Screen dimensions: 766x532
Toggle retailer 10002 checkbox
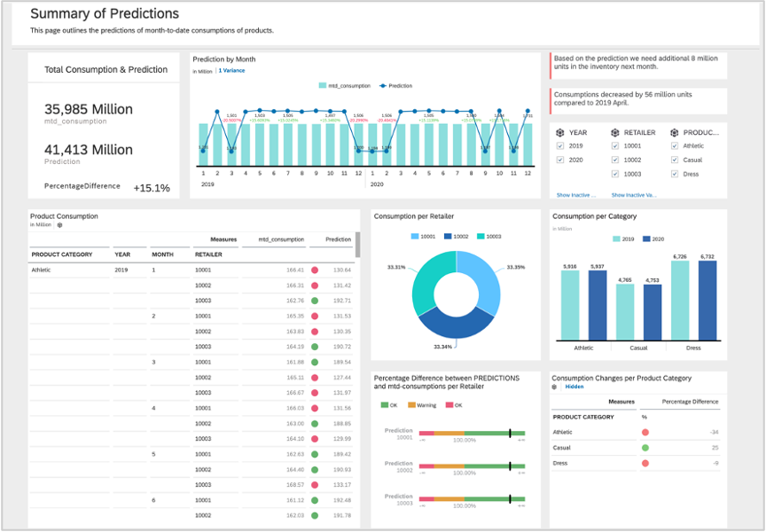pos(615,160)
